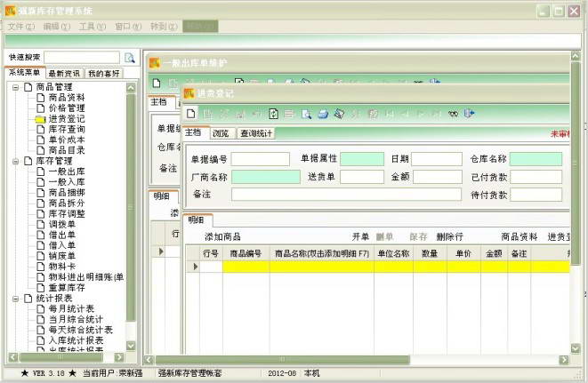588x383 pixels.
Task: Click the printer icon in 进货登记 toolbar
Action: [x=323, y=114]
